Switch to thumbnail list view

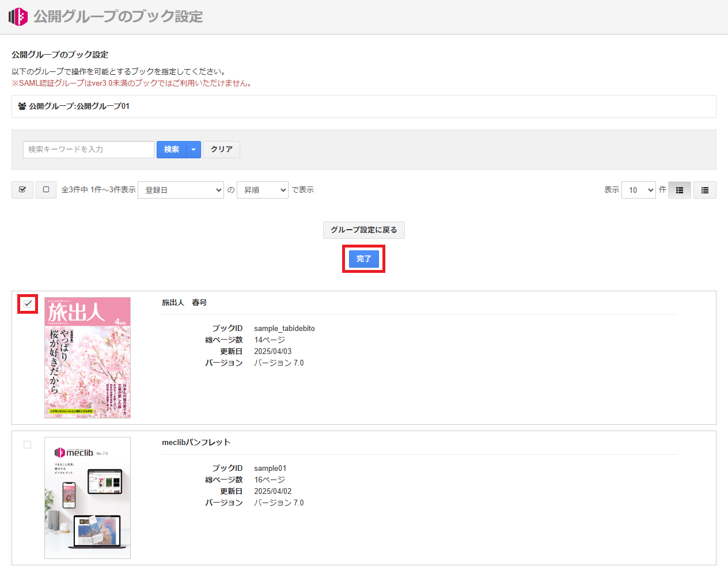680,190
